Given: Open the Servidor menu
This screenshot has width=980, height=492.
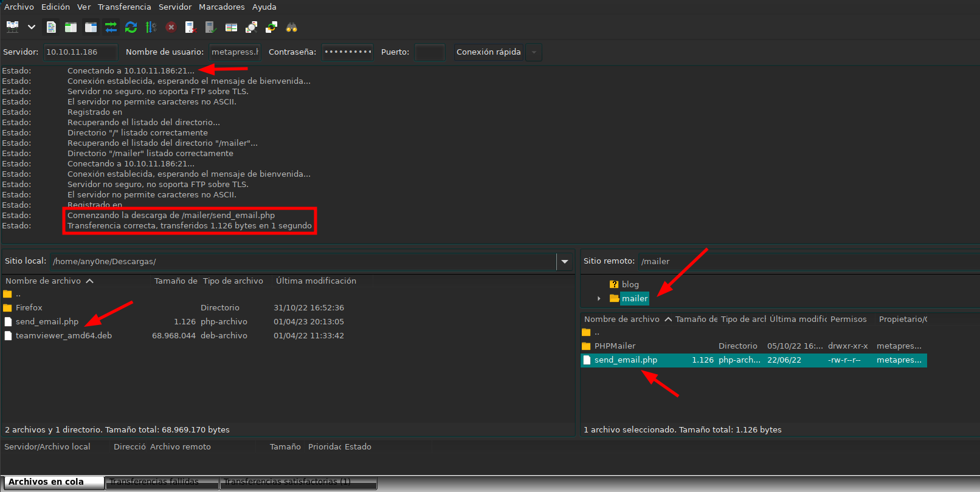Looking at the screenshot, I should tap(175, 7).
